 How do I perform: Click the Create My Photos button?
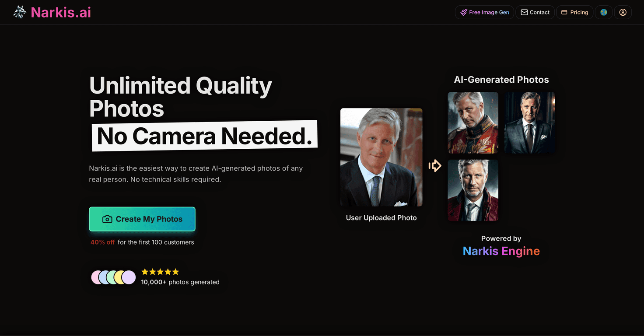tap(142, 219)
